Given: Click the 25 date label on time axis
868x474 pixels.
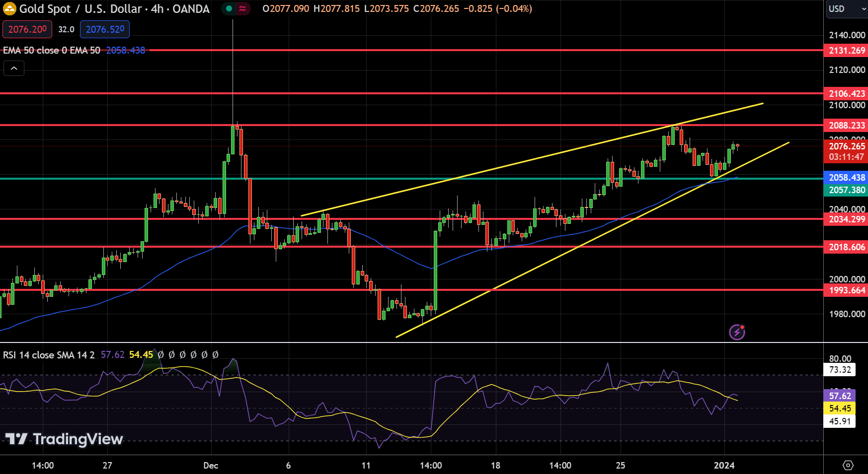Looking at the screenshot, I should 621,465.
